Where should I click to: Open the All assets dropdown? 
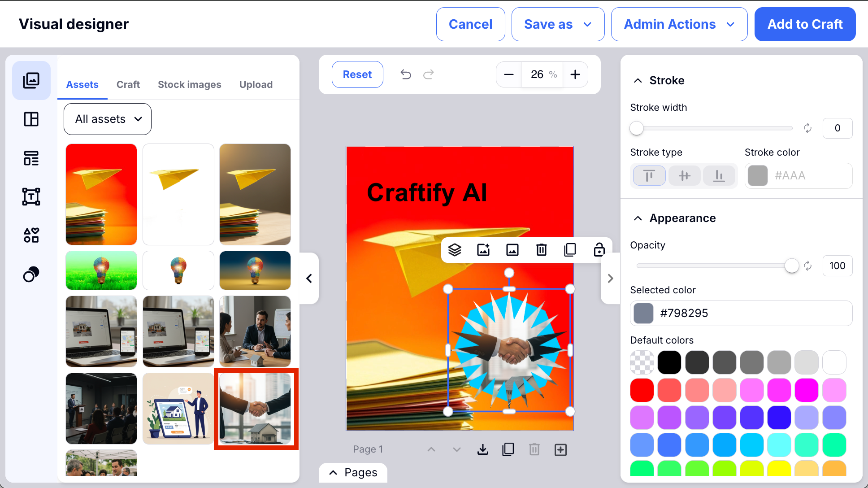pos(108,119)
